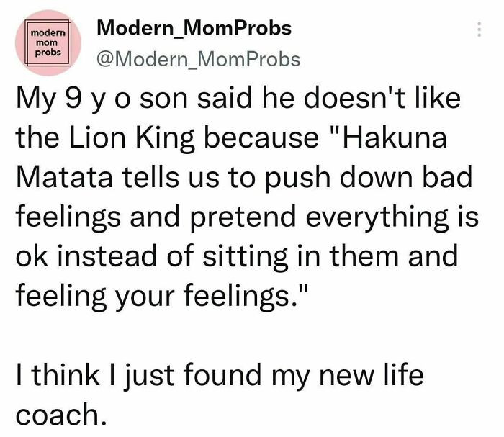Viewport: 504px width, 437px height.
Task: Click the word "feelings" beginning the fourth line
Action: [68, 217]
